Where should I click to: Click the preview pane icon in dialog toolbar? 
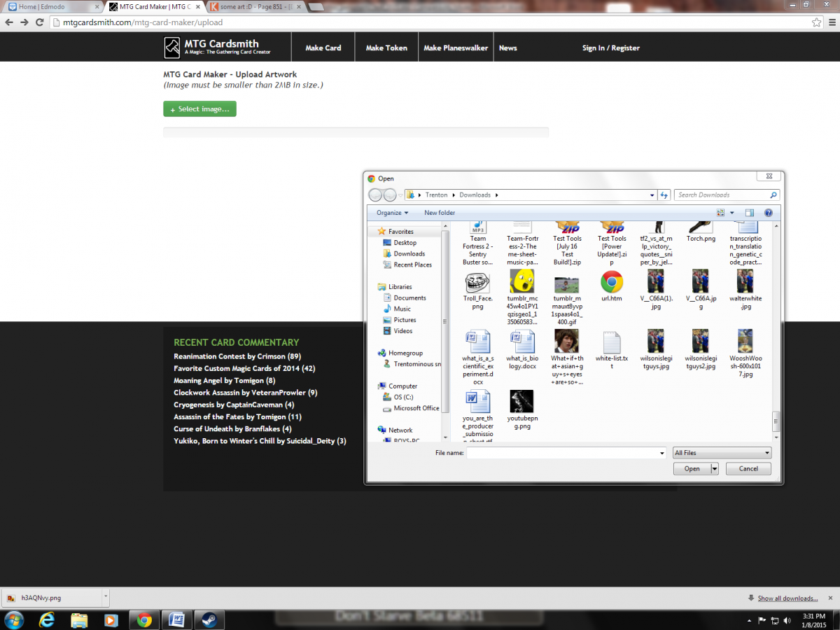click(x=749, y=213)
